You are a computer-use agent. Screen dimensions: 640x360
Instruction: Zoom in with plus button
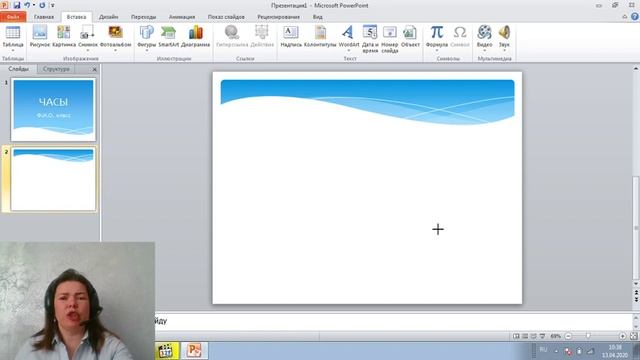coord(622,336)
